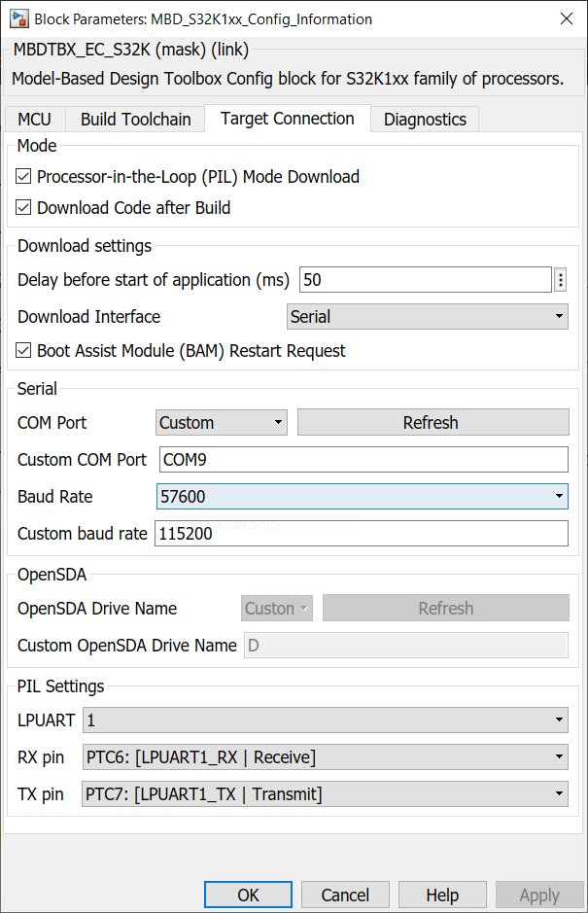Screen dimensions: 588x913
Task: Disable Boot Assist Module Restart Request
Action: pos(25,351)
